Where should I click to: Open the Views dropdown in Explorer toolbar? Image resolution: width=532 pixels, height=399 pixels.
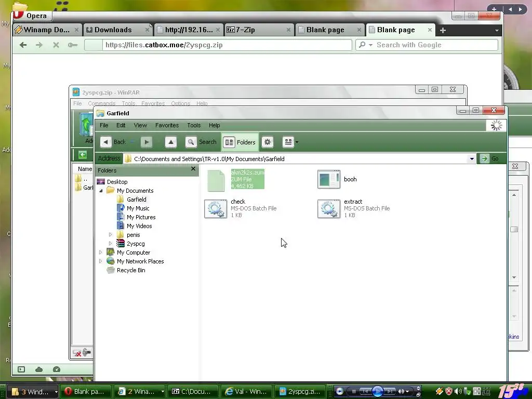click(297, 142)
